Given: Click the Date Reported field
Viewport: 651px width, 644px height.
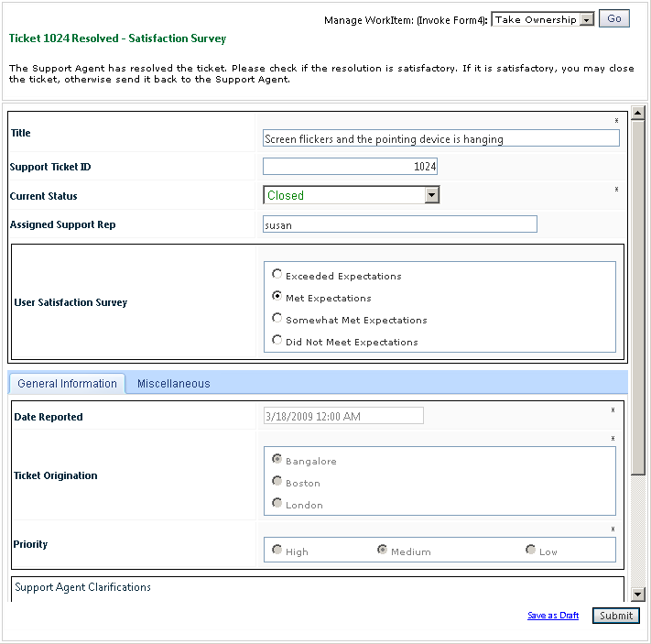Looking at the screenshot, I should [343, 416].
